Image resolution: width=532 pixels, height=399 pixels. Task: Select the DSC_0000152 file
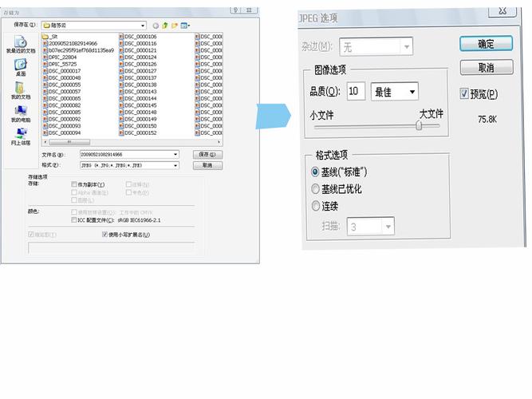[x=138, y=132]
